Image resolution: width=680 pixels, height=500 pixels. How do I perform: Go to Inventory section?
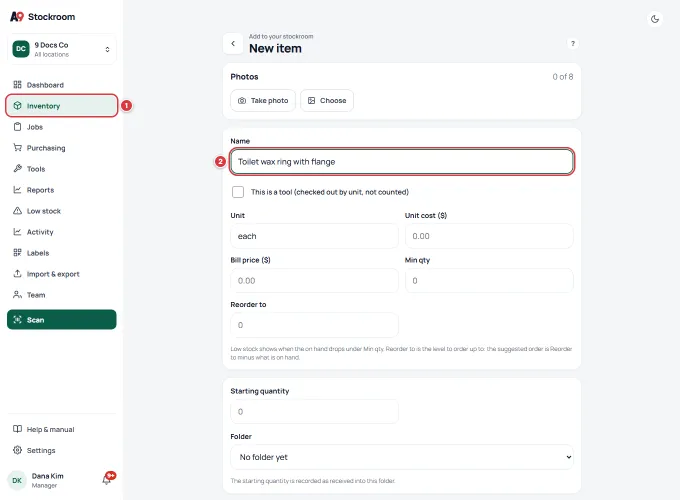coord(62,106)
